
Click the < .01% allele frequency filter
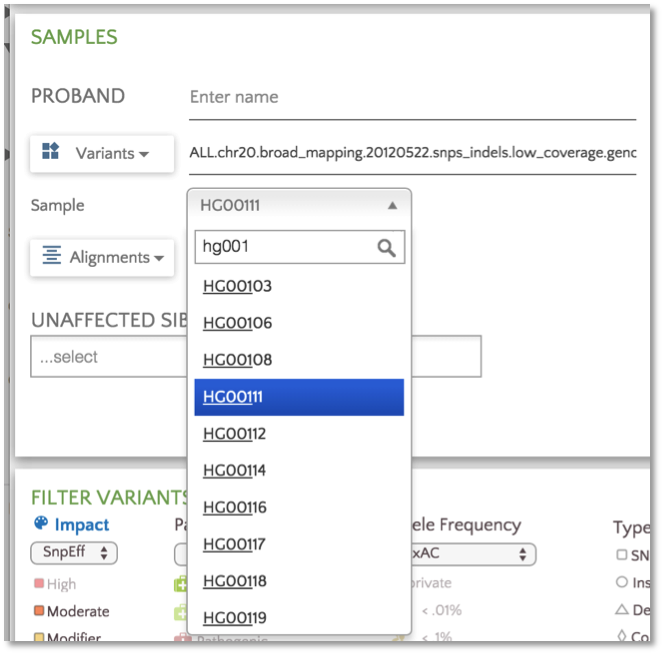[442, 610]
